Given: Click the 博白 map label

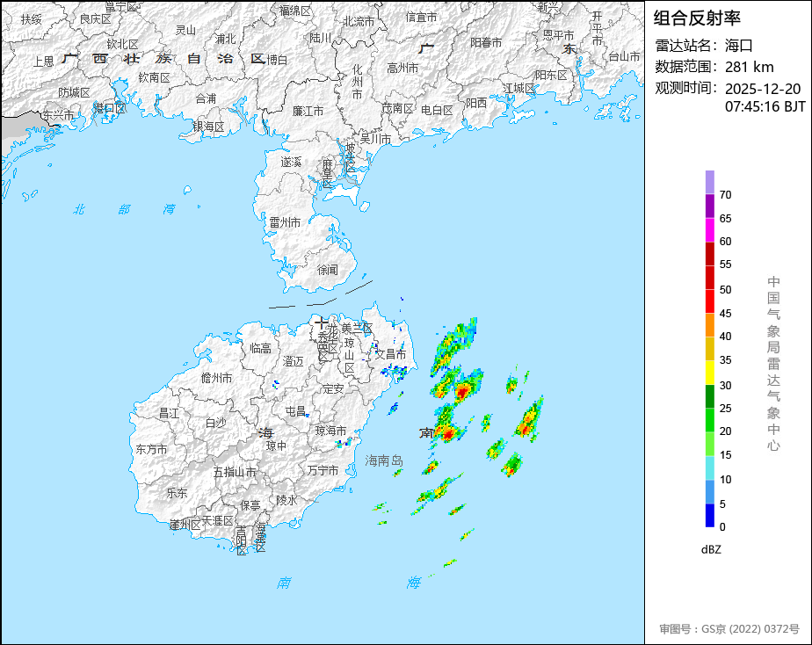Looking at the screenshot, I should click(277, 60).
